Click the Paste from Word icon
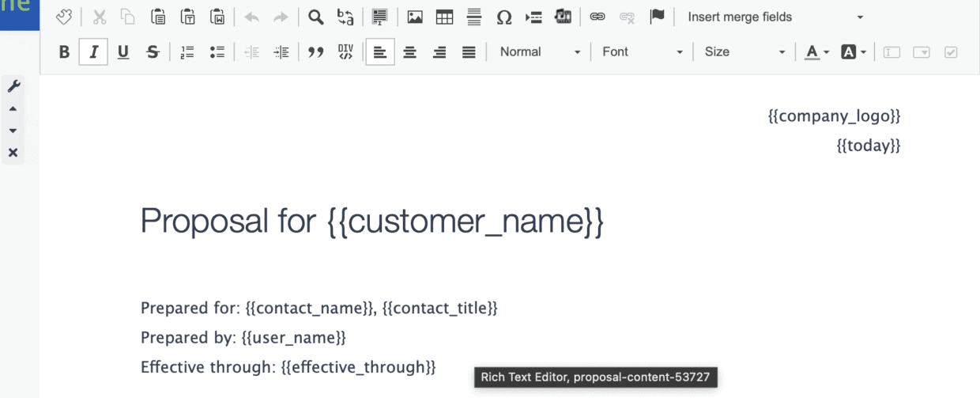The height and width of the screenshot is (398, 980). point(217,17)
